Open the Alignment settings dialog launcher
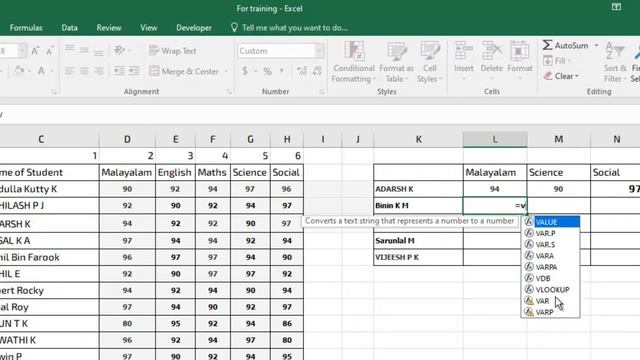This screenshot has height=360, width=640. click(x=229, y=92)
